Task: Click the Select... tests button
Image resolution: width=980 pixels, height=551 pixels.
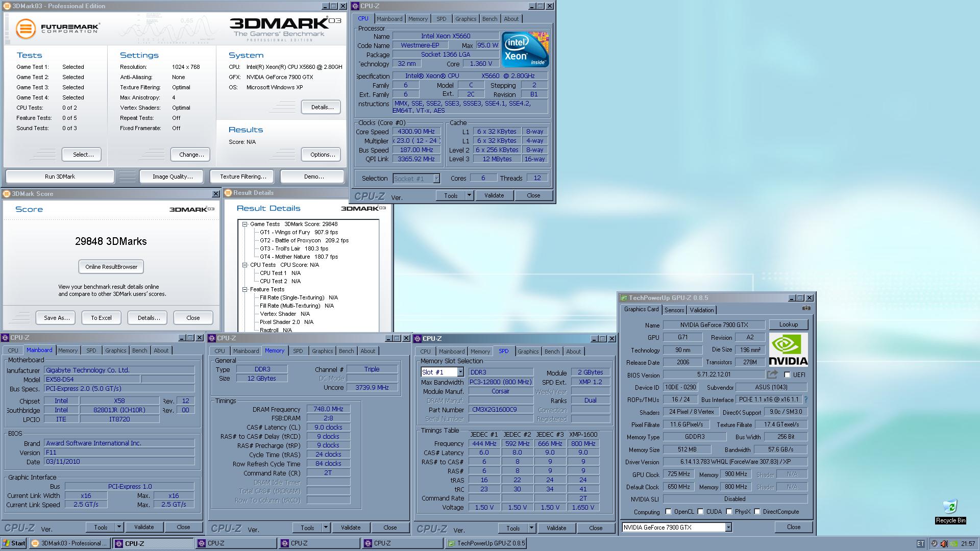Action: point(83,155)
